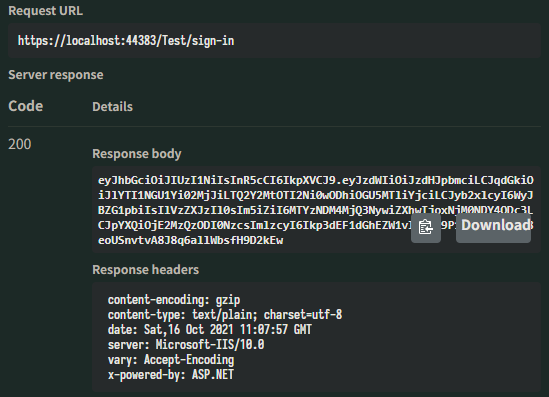Click the Response body heading
This screenshot has height=397, width=549.
click(137, 154)
